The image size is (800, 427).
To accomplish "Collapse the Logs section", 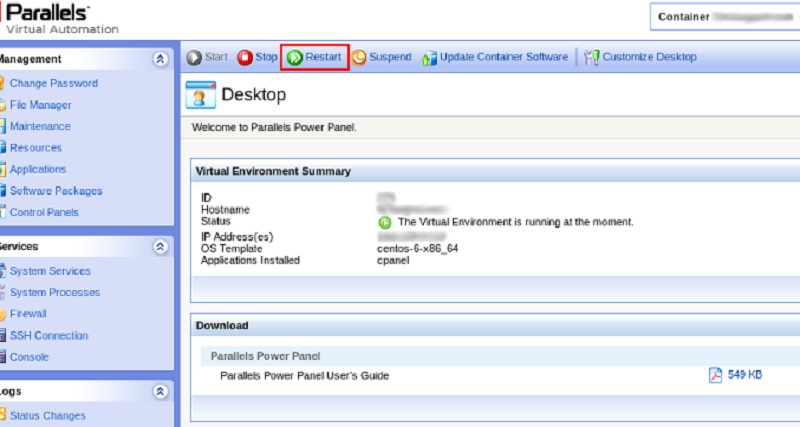I will point(160,391).
